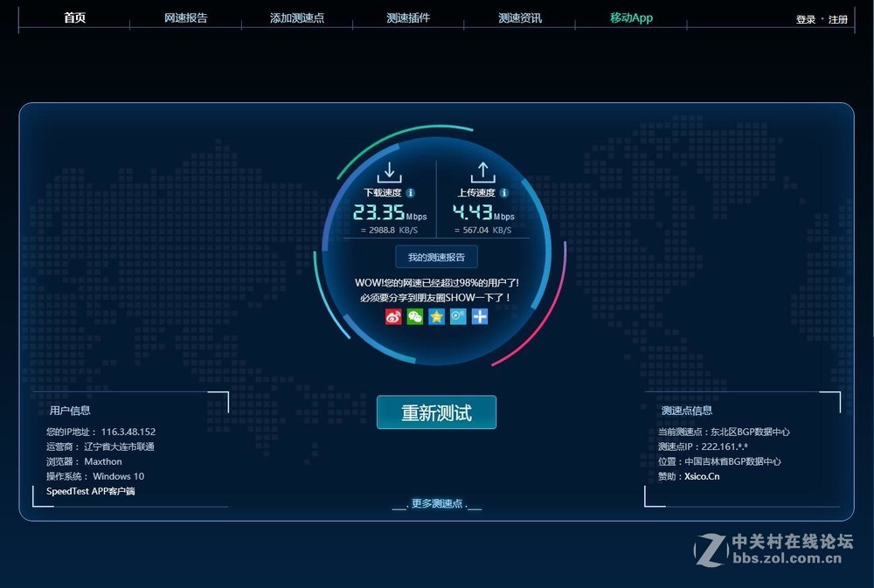Screen dimensions: 874x588
Task: Open the 移动App menu item
Action: click(x=631, y=17)
